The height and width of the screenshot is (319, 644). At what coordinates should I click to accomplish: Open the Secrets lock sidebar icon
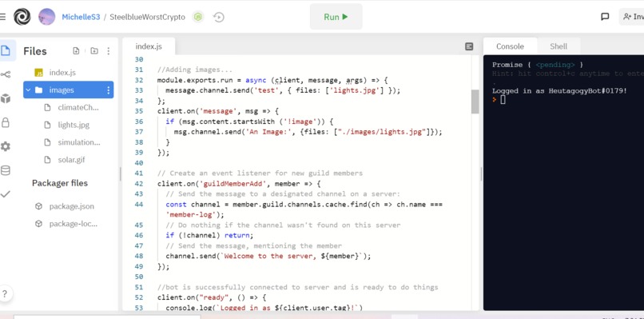pos(6,122)
